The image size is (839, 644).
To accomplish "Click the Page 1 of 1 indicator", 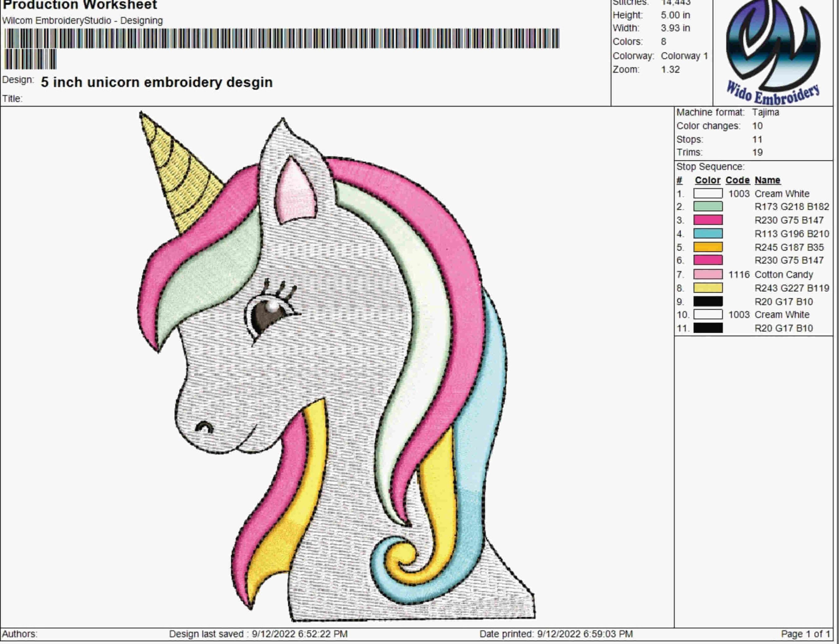I will 805,634.
